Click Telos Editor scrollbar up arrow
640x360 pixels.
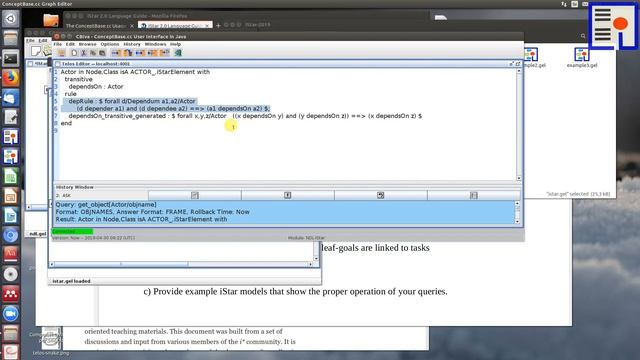pyautogui.click(x=519, y=71)
